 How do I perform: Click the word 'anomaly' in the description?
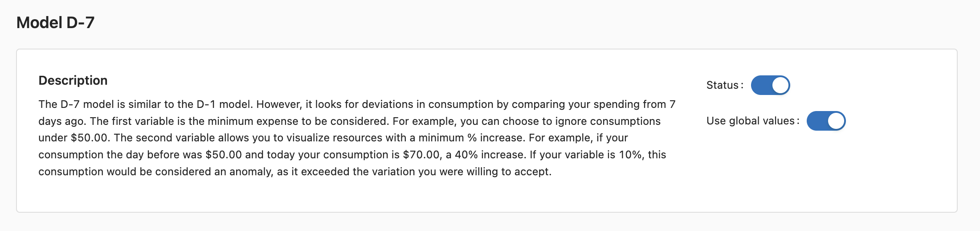251,172
